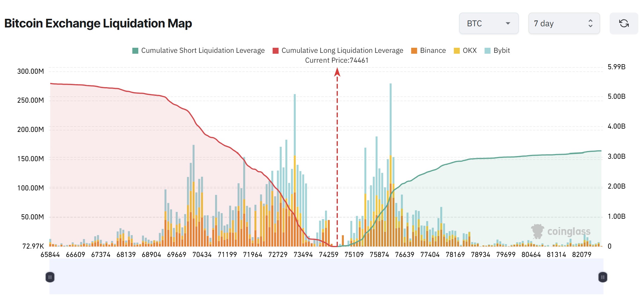
Task: Click the green Cumulative Short legend square
Action: pyautogui.click(x=135, y=50)
